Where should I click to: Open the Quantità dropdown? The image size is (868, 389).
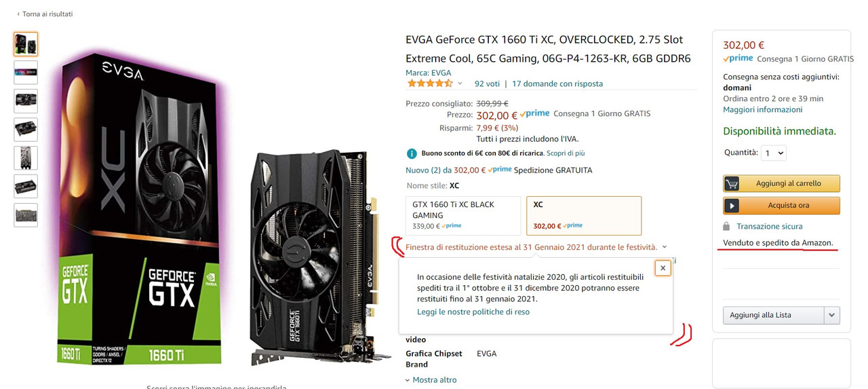(x=773, y=153)
